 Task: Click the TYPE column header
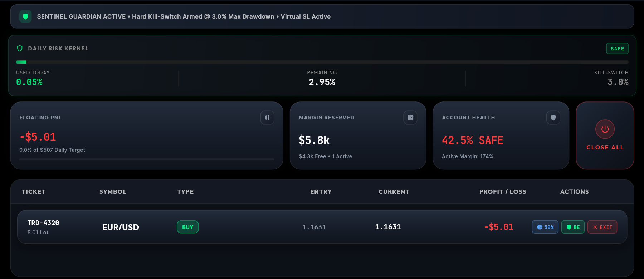(185, 192)
